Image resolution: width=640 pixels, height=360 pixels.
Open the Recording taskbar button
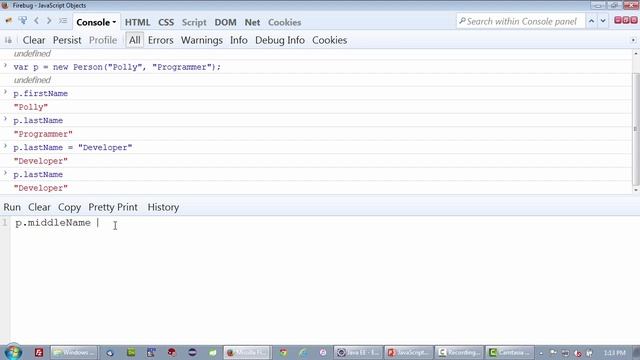click(459, 352)
